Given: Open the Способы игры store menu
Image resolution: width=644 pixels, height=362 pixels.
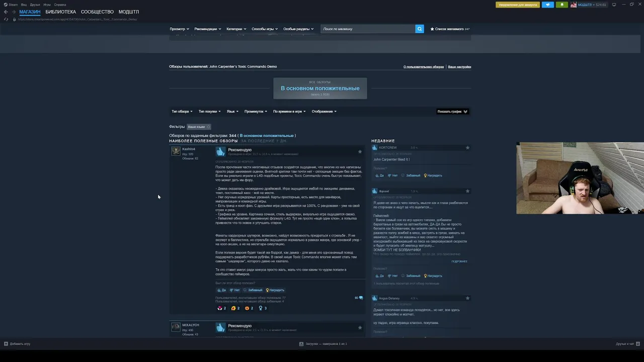Looking at the screenshot, I should [x=265, y=29].
